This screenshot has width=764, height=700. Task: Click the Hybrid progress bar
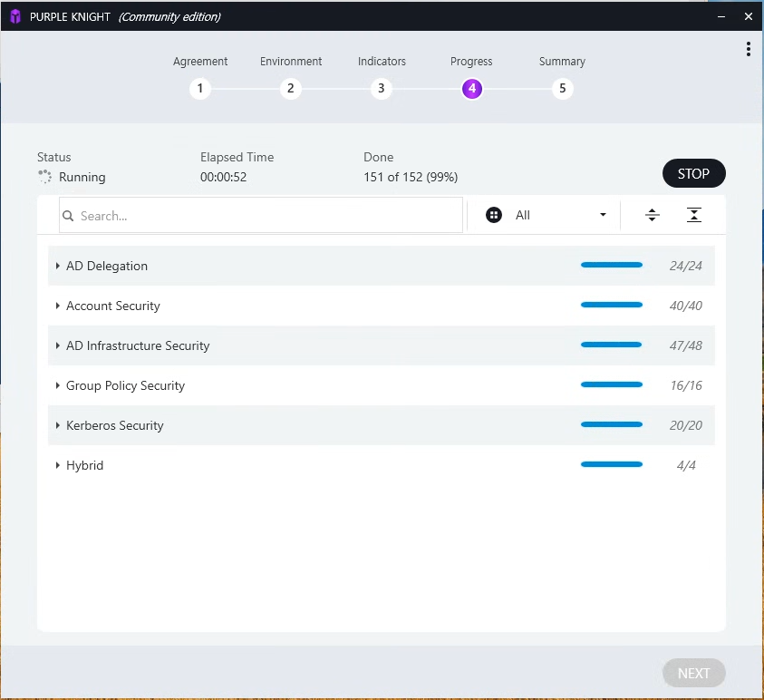(x=612, y=464)
